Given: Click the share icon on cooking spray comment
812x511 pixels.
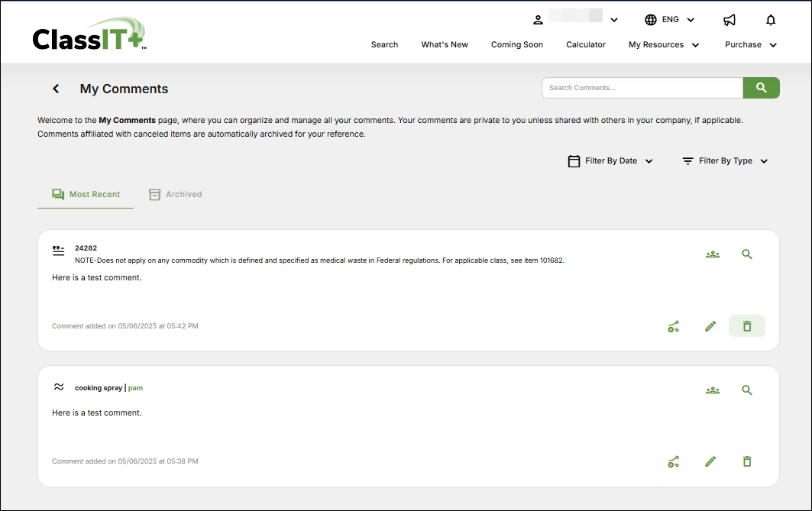Looking at the screenshot, I should click(673, 461).
